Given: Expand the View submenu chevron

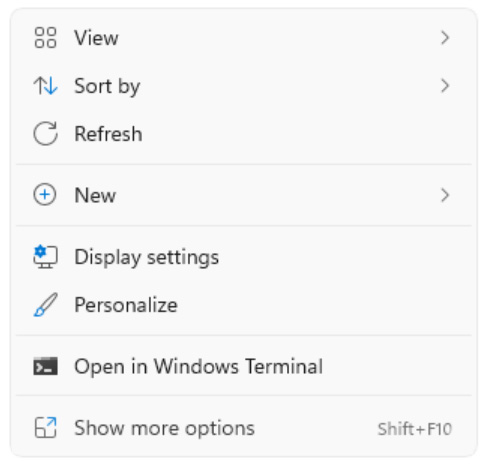Looking at the screenshot, I should tap(445, 38).
